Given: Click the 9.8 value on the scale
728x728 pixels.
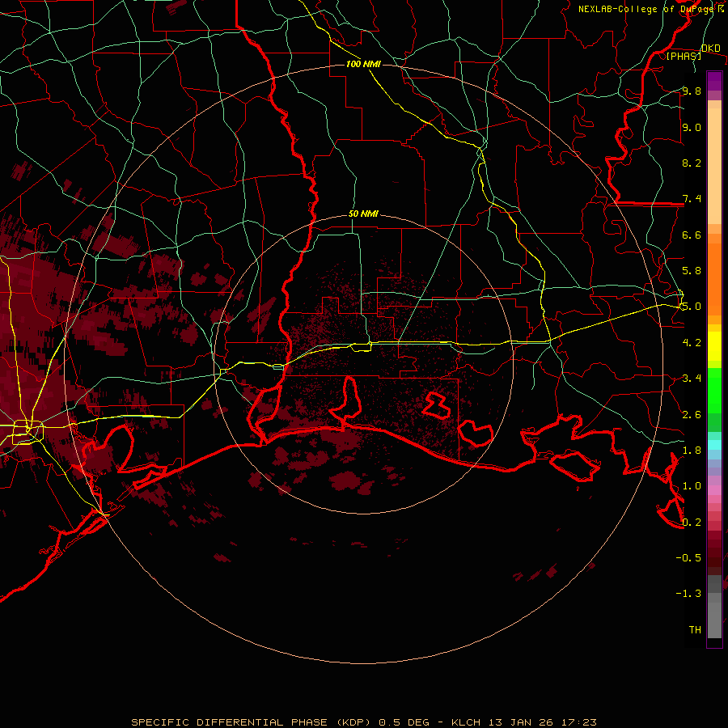Looking at the screenshot, I should 692,91.
